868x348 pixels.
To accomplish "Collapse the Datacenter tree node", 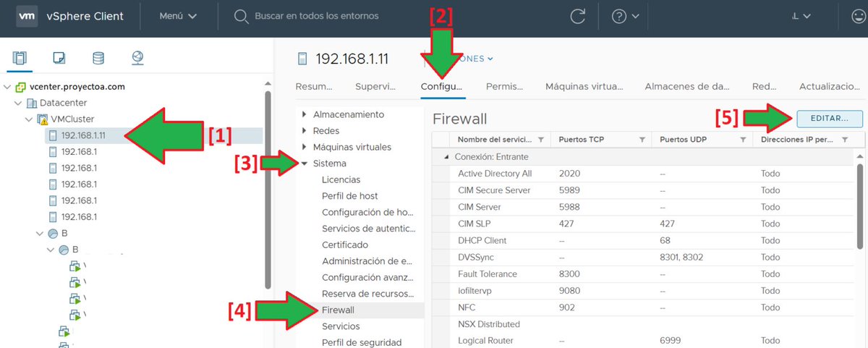I will (x=18, y=103).
